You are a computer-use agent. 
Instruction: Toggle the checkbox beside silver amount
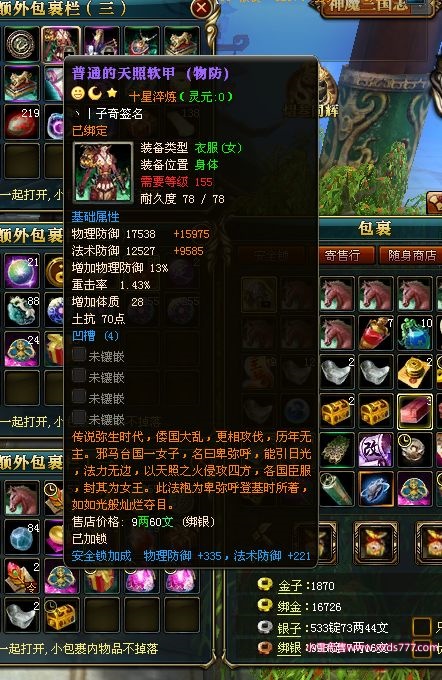point(421,627)
